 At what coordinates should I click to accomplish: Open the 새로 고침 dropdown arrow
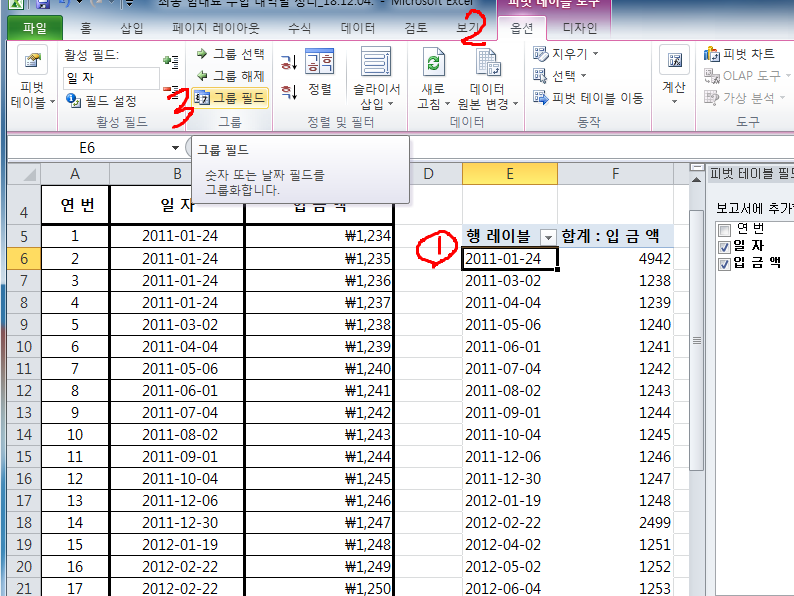pyautogui.click(x=447, y=104)
